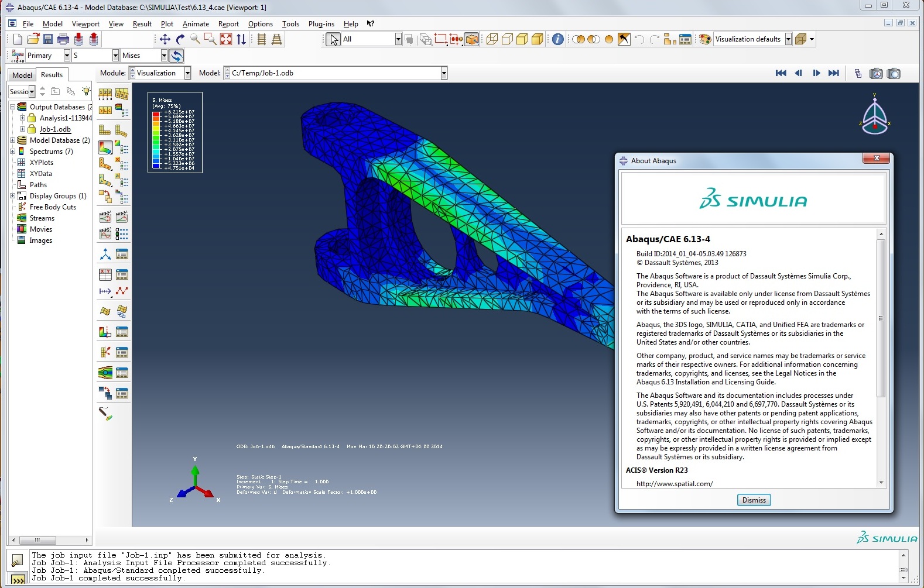Select the XYPlots tree item
This screenshot has width=924, height=588.
(41, 163)
